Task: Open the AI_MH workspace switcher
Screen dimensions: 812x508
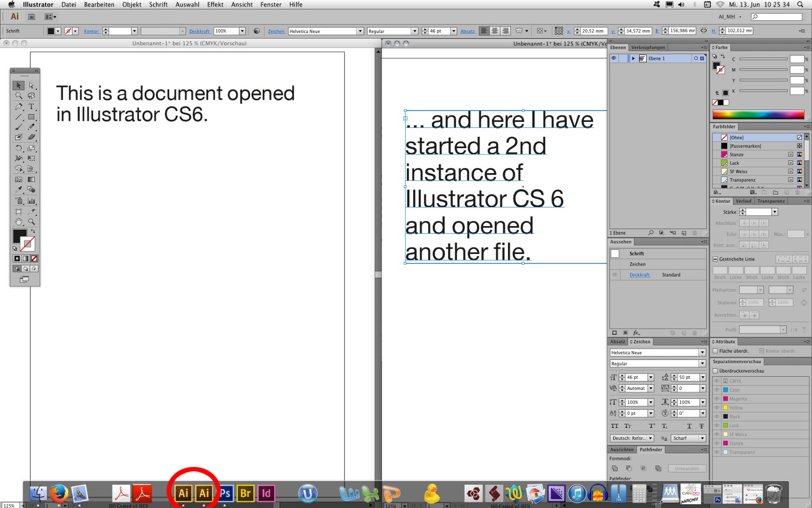Action: click(730, 17)
